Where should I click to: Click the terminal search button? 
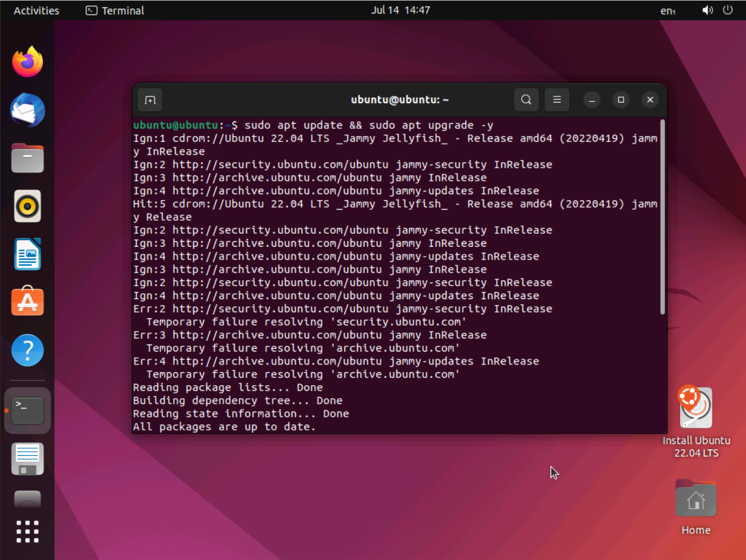coord(526,100)
